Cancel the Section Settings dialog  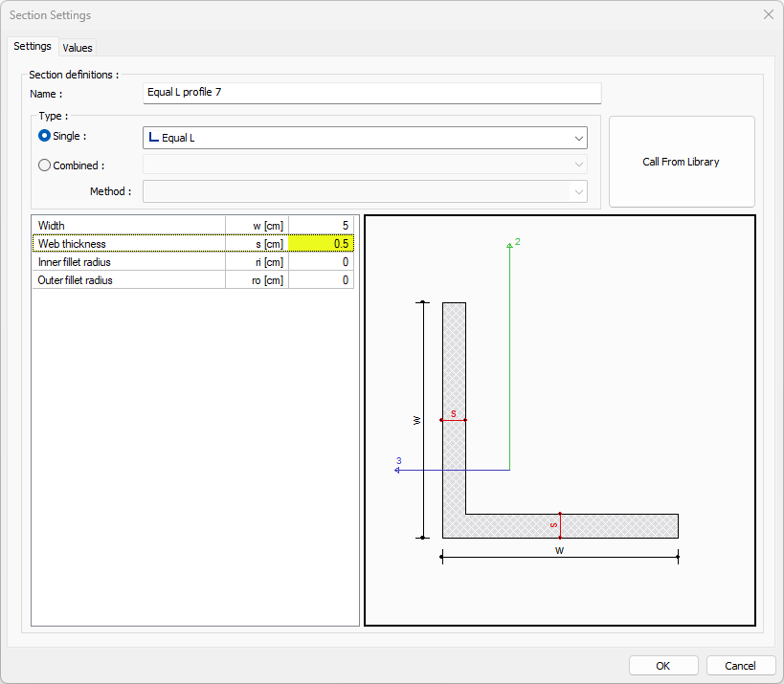(740, 666)
